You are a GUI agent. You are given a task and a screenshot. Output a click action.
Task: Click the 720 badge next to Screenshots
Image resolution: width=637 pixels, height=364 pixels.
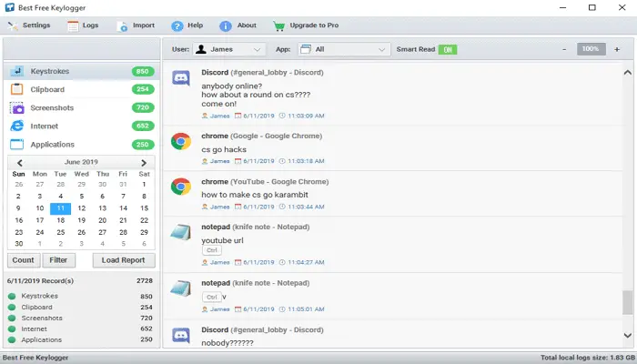coord(143,107)
